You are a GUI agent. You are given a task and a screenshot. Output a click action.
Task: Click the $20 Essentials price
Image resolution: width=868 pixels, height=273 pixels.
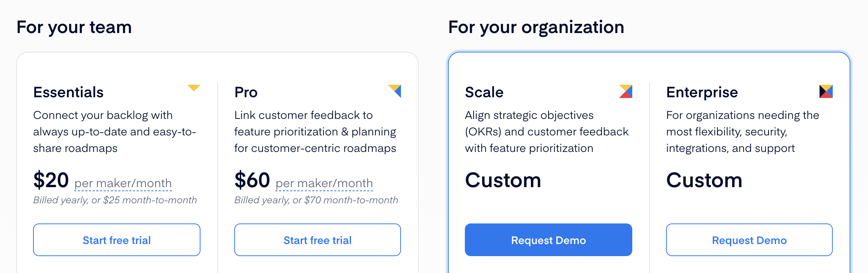(51, 180)
